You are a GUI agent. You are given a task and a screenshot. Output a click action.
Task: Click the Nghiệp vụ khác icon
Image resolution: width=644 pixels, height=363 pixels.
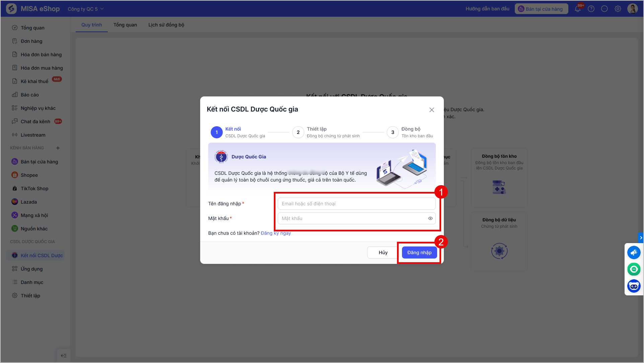click(15, 108)
